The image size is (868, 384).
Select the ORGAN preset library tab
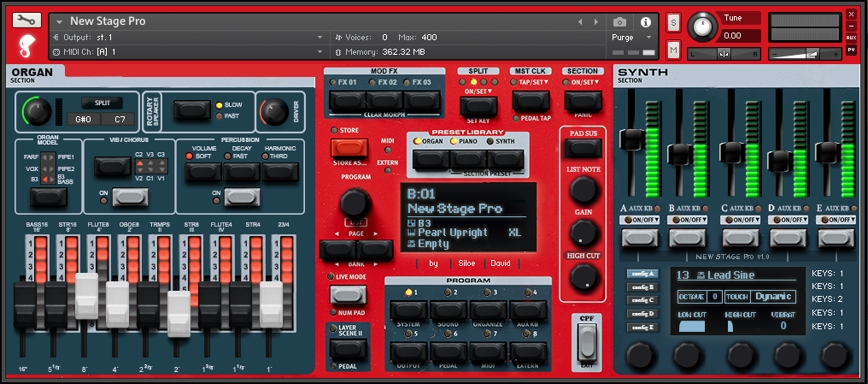coord(431,159)
